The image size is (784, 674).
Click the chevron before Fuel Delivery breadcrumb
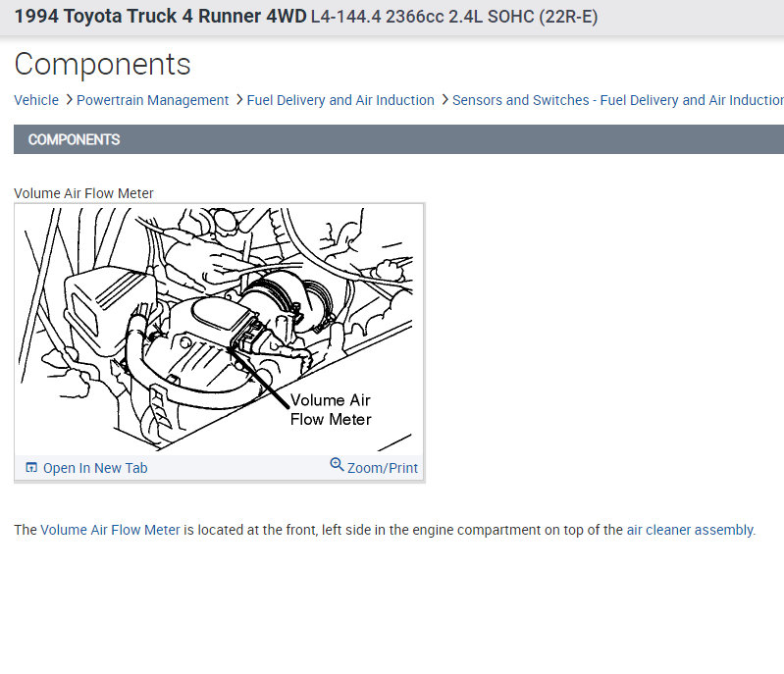(239, 100)
